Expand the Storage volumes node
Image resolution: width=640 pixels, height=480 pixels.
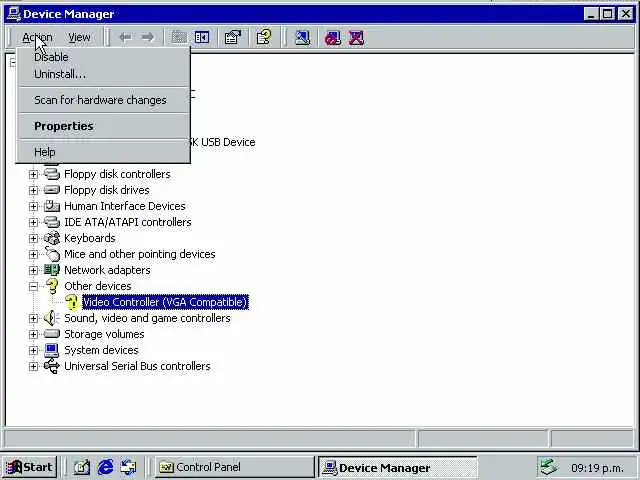click(33, 334)
